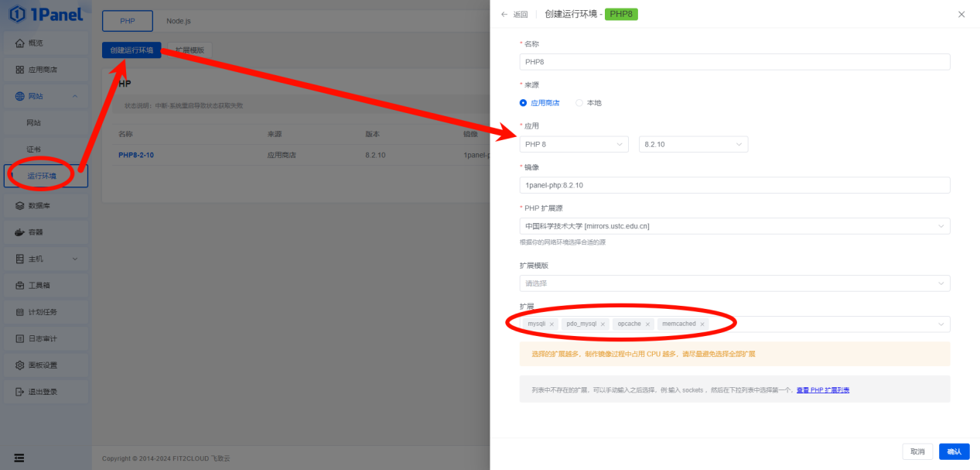
Task: Click the 退出登录 logout icon
Action: [x=20, y=392]
